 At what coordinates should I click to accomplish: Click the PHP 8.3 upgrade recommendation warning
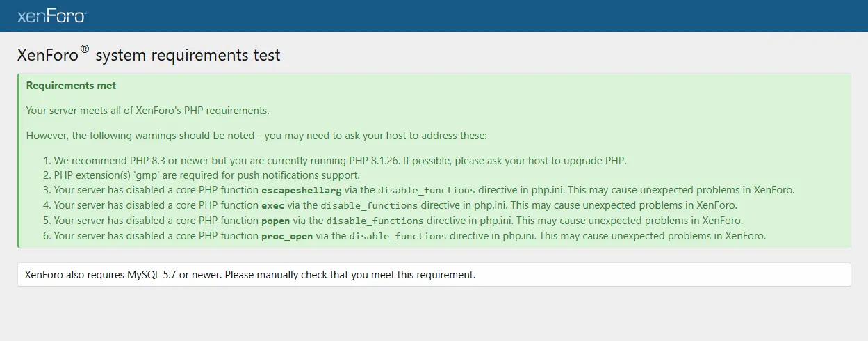point(340,161)
